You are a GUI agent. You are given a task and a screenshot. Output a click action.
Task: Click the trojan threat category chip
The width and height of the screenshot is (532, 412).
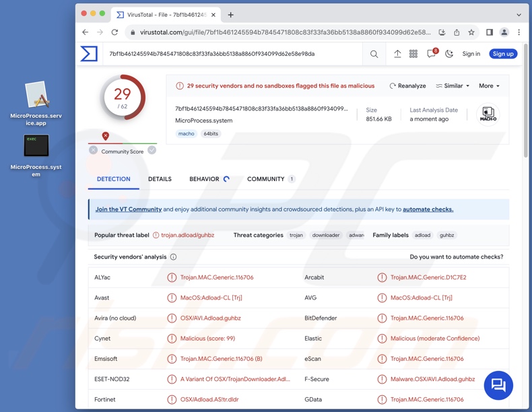296,235
